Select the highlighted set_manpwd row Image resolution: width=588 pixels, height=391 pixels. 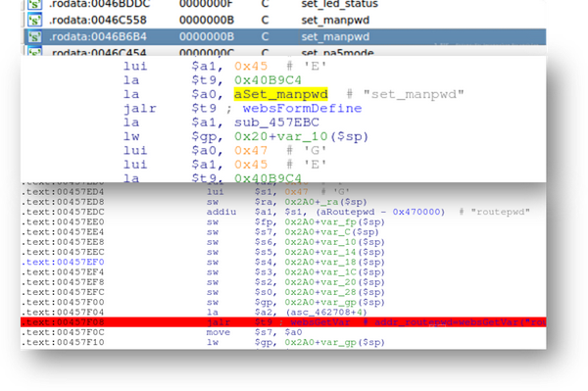[x=284, y=36]
